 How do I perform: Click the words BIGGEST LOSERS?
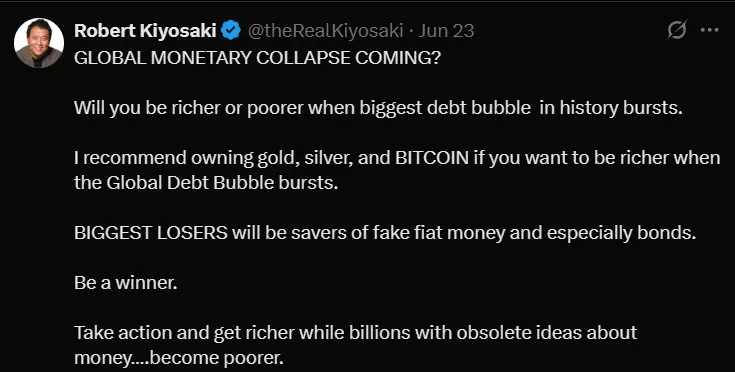151,233
